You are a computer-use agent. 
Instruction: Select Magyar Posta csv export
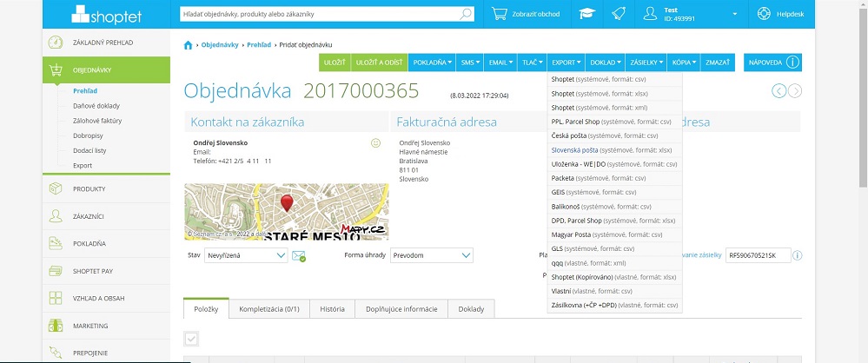(614, 234)
